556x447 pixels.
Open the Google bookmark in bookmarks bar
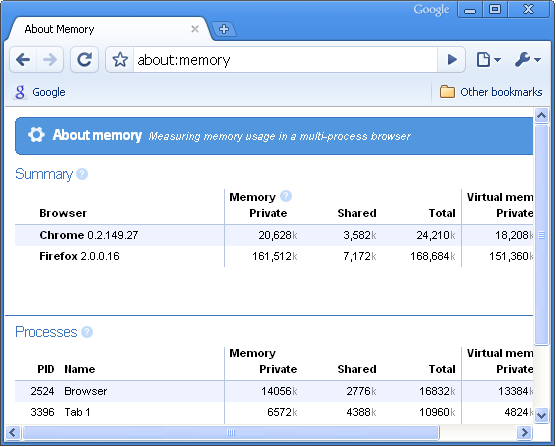coord(40,92)
